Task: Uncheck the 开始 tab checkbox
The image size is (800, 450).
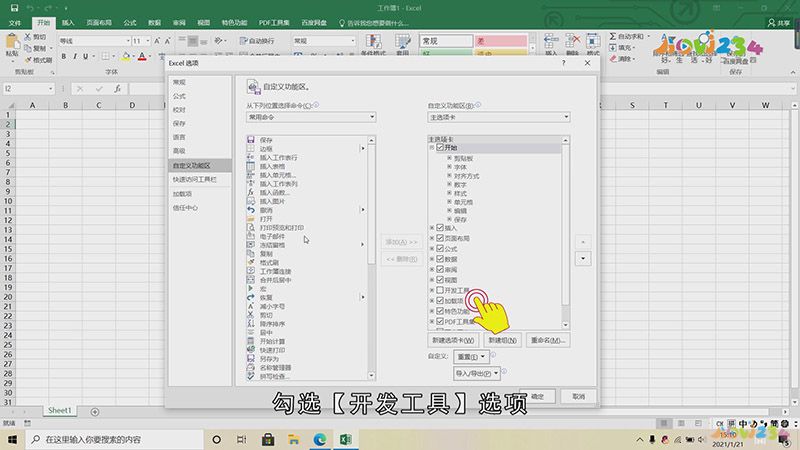Action: pos(440,147)
